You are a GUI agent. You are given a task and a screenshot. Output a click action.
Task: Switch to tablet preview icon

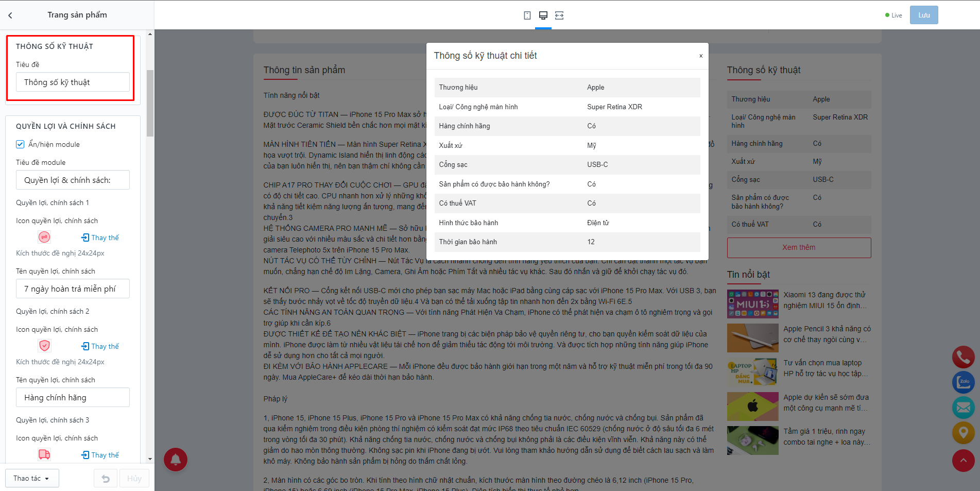pos(527,15)
